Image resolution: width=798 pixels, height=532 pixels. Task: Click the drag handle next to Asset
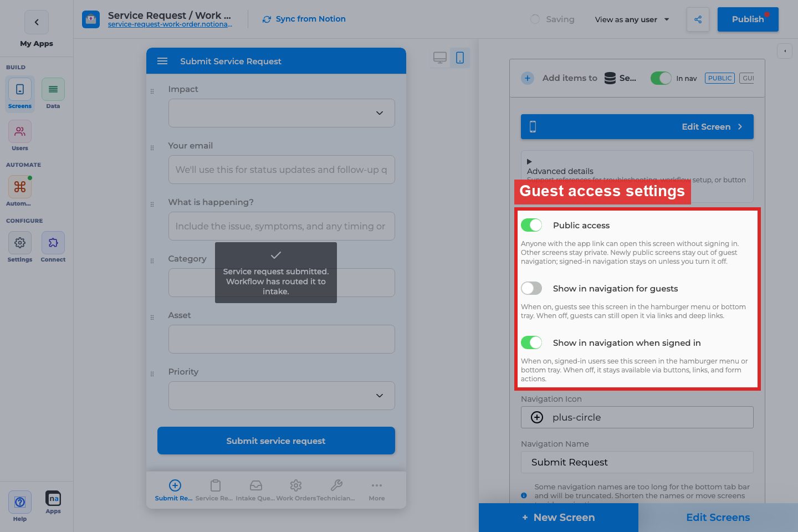pyautogui.click(x=152, y=318)
